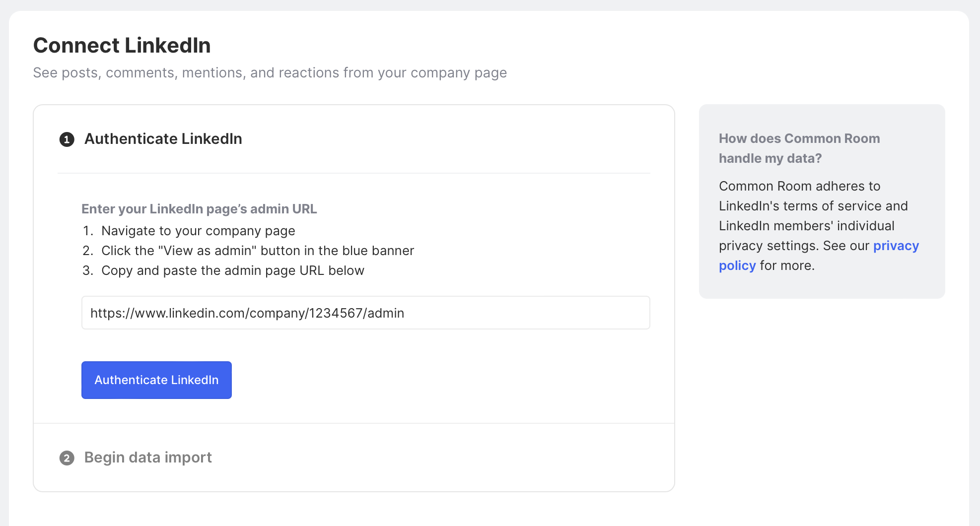
Task: Click list number 3 in the instructions
Action: pos(88,270)
